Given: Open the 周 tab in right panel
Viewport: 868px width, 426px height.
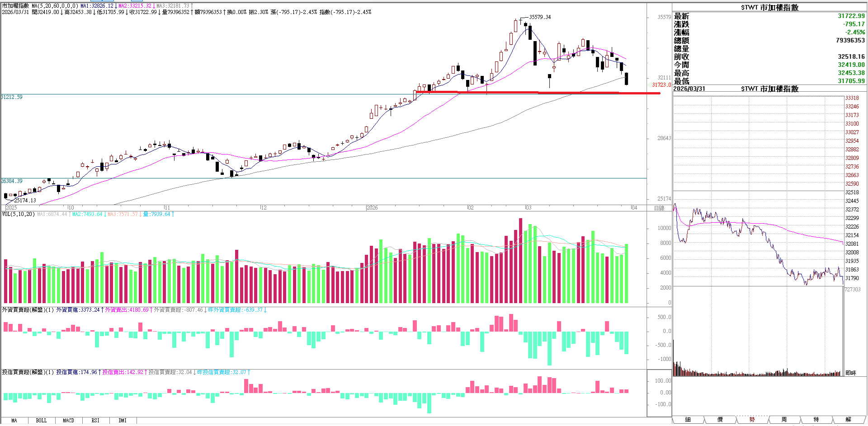Looking at the screenshot, I should coord(784,420).
